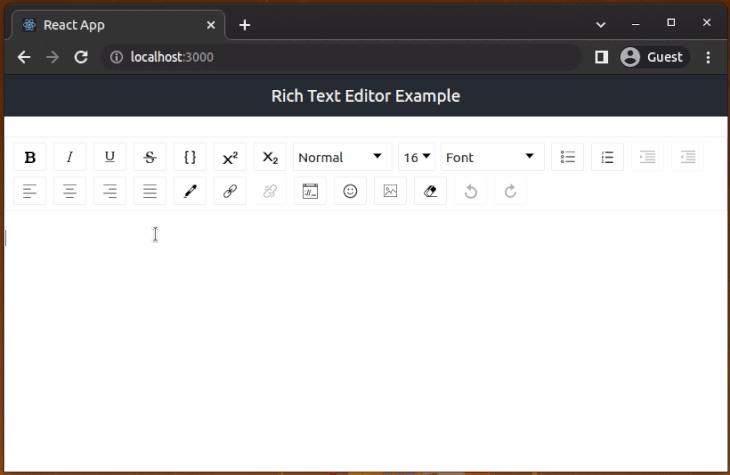
Task: Add a hyperlink with the link icon
Action: pyautogui.click(x=230, y=191)
